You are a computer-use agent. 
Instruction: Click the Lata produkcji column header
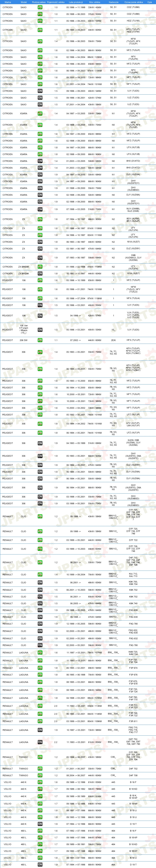(76, 2)
